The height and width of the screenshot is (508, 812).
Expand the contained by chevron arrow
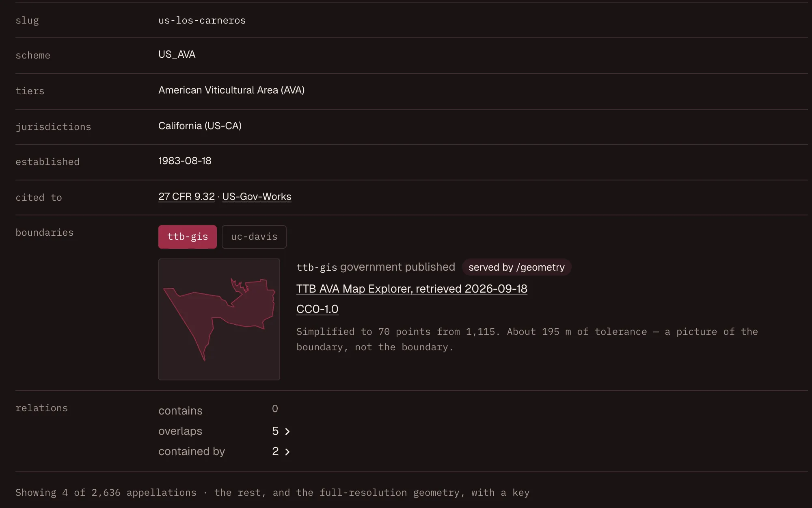(x=287, y=452)
